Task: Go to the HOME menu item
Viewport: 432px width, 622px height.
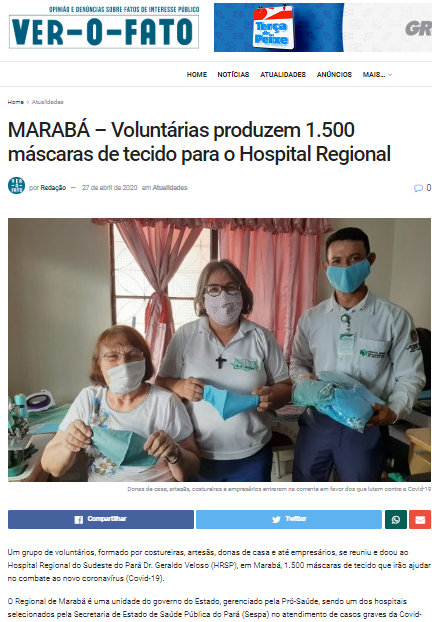Action: [197, 75]
